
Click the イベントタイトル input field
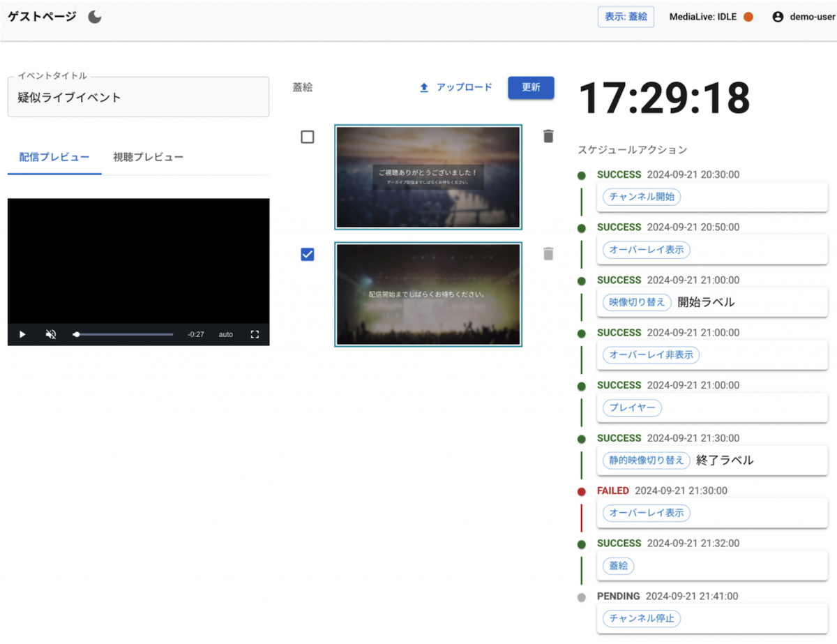click(x=138, y=98)
